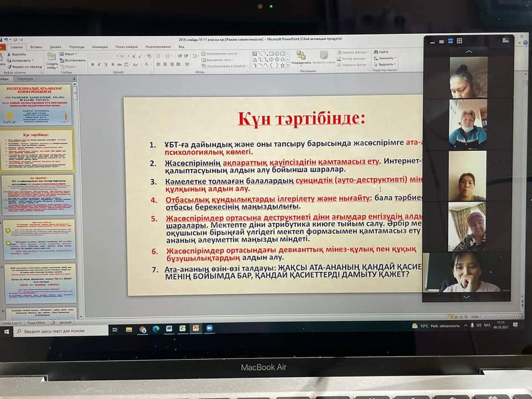Image resolution: width=532 pixels, height=399 pixels.
Task: Open Microsoft Word from the taskbar
Action: [169, 329]
